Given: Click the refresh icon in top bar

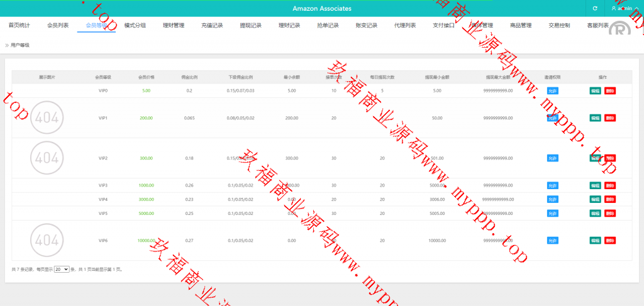Looking at the screenshot, I should point(594,8).
